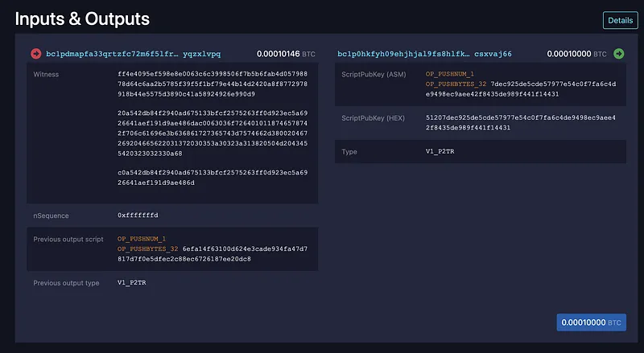Click the nSequence value 0xfffffffd
The image size is (644, 353).
point(138,215)
